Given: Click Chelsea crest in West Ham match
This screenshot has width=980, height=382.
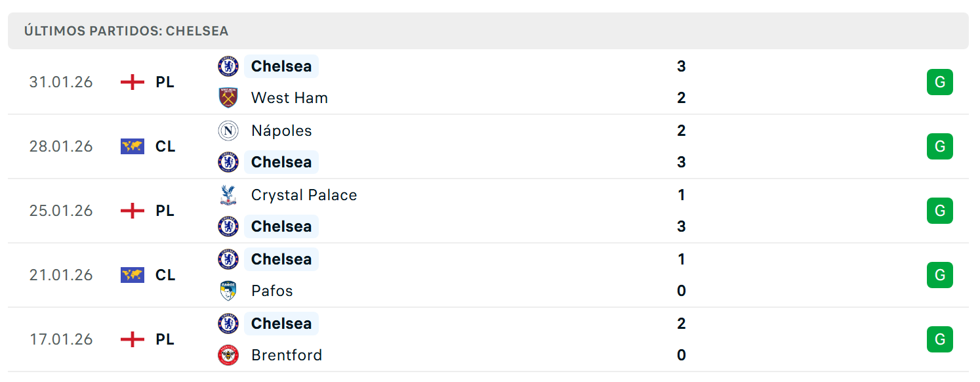Looking at the screenshot, I should click(228, 66).
